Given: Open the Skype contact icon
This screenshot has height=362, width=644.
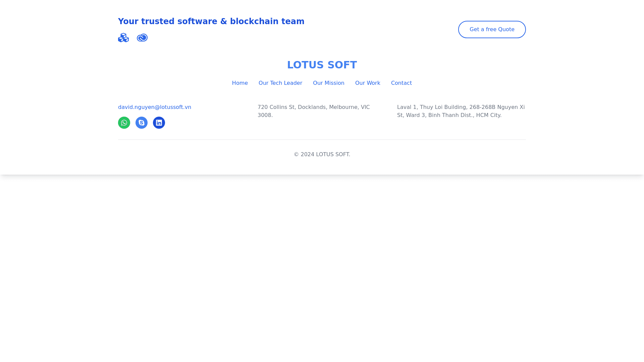Looking at the screenshot, I should click(142, 123).
